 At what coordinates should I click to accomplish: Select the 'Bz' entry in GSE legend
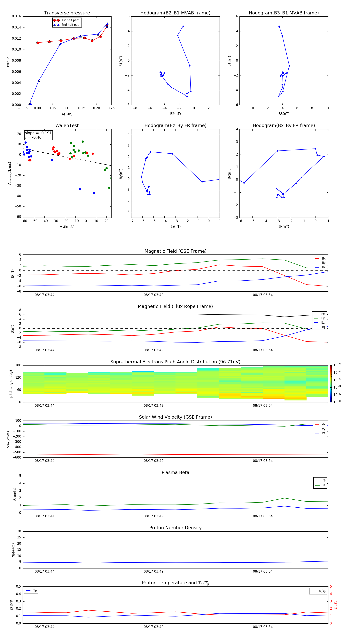[320, 267]
